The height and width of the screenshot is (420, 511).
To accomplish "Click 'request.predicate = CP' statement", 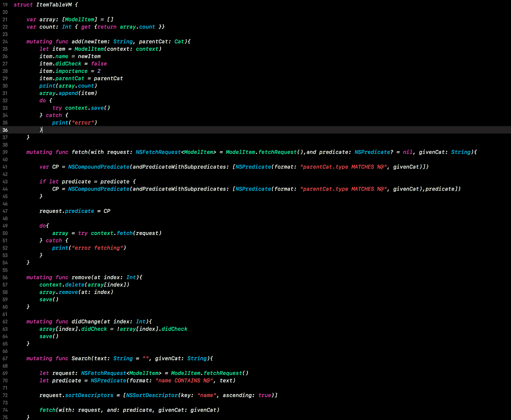I will [75, 211].
